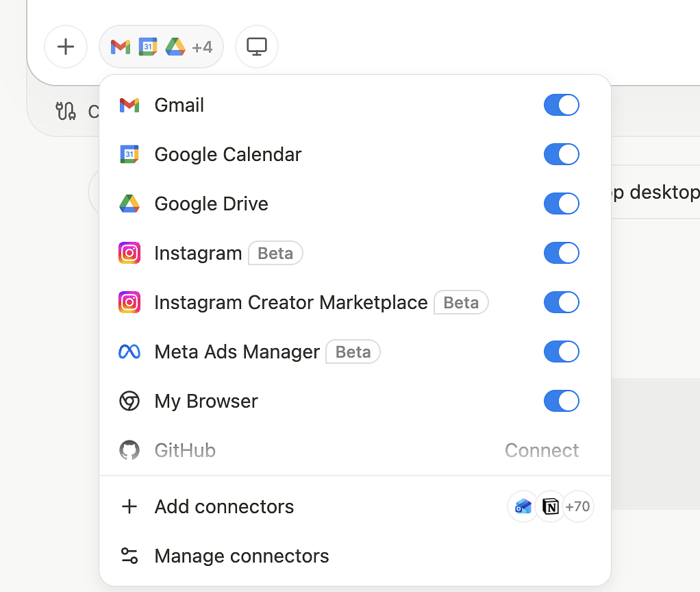Click the Meta infinity logo icon
The image size is (700, 592).
click(x=129, y=351)
